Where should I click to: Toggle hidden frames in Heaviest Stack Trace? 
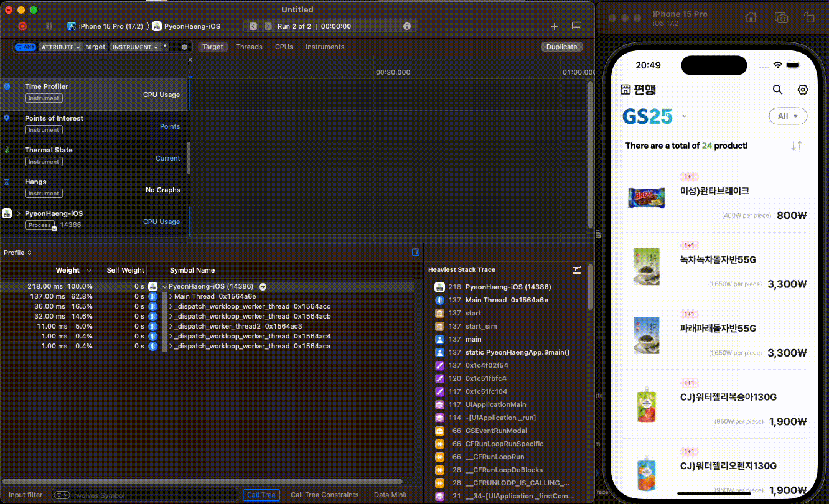(577, 269)
